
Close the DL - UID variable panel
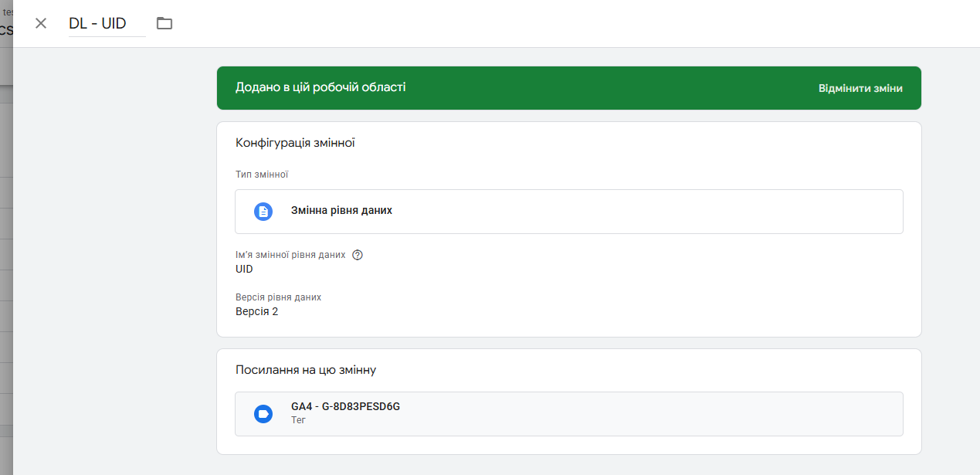pyautogui.click(x=41, y=23)
